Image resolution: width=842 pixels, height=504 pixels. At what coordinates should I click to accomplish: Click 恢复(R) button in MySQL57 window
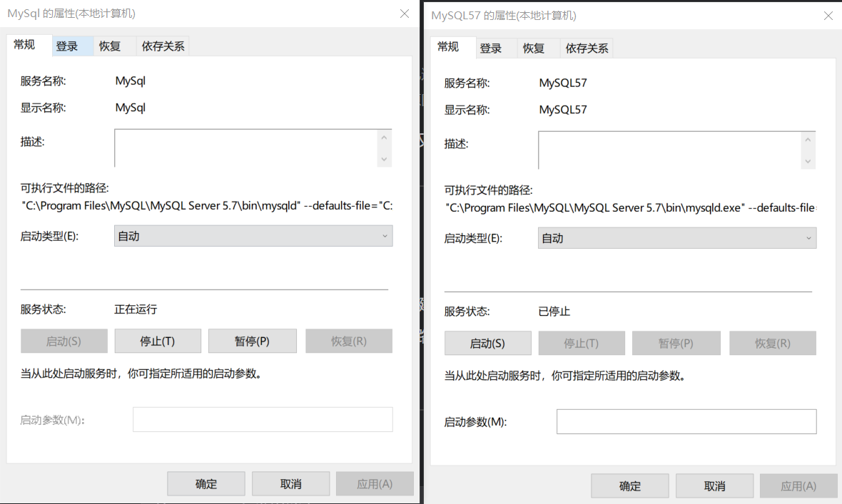pos(773,343)
